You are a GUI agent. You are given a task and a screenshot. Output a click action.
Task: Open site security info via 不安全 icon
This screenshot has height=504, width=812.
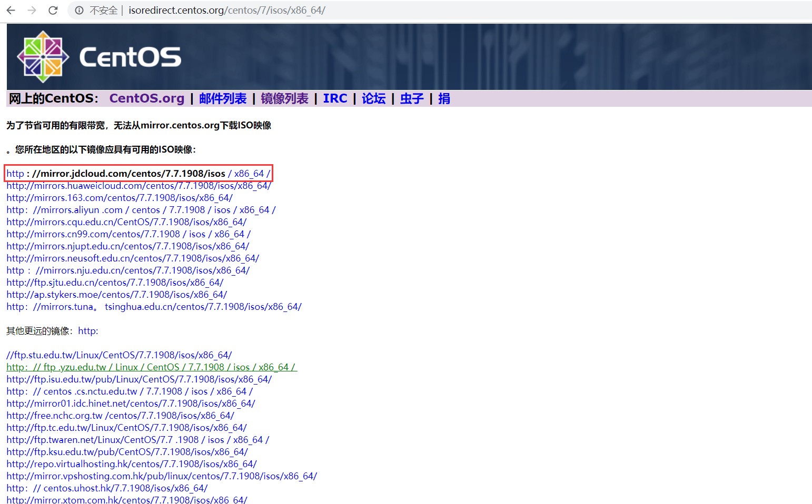pos(78,10)
